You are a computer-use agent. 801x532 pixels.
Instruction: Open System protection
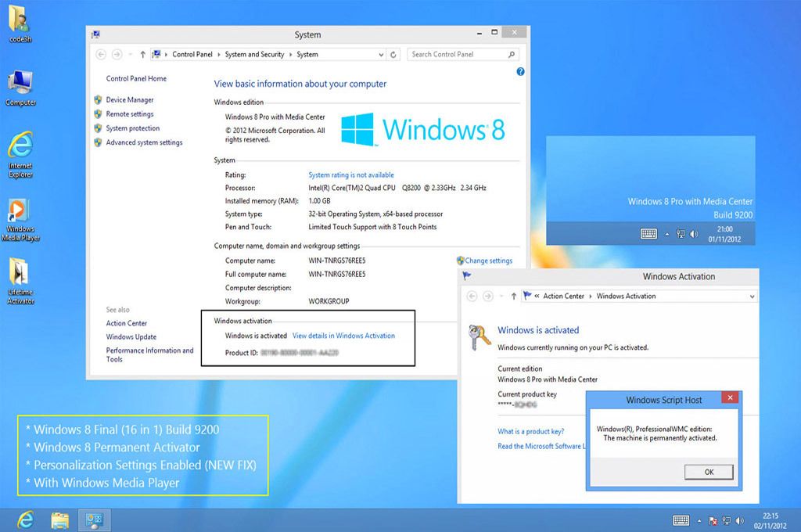[x=133, y=128]
